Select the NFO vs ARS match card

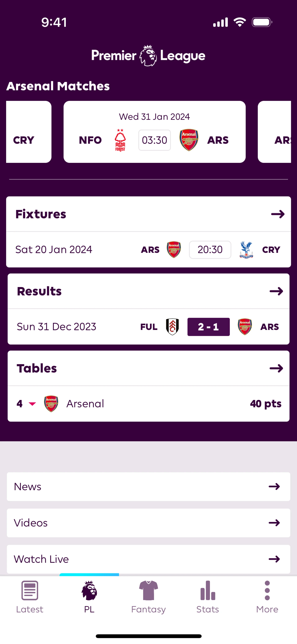(x=155, y=132)
